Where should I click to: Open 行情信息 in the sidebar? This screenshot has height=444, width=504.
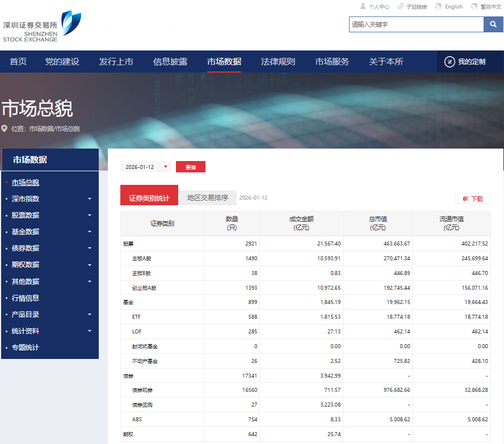(26, 298)
